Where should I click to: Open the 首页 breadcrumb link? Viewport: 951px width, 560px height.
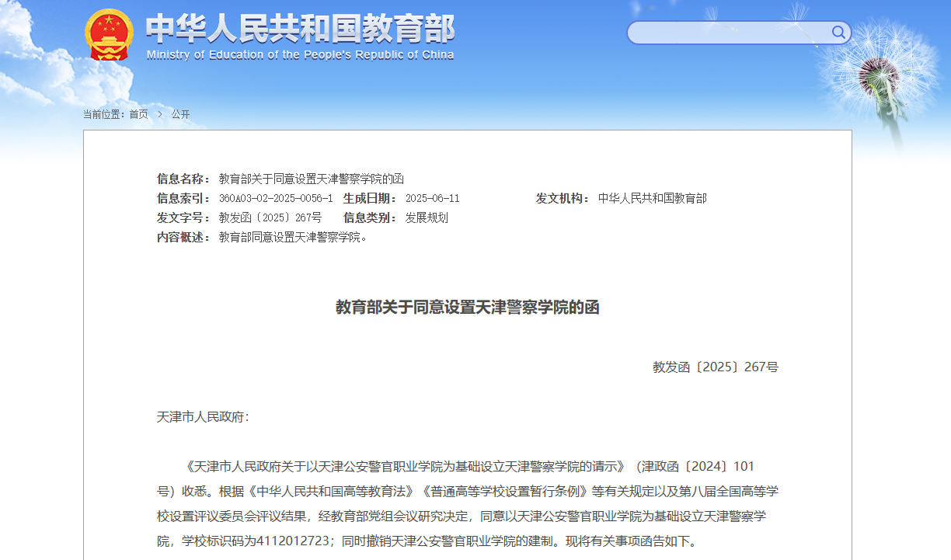coord(138,114)
